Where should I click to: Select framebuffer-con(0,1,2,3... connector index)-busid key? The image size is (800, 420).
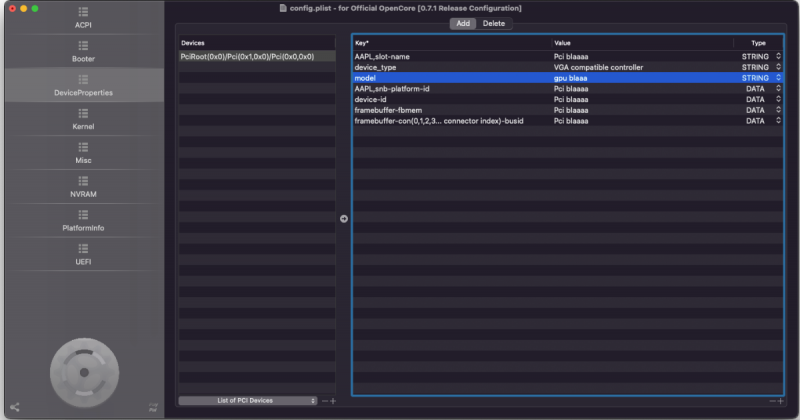coord(439,121)
